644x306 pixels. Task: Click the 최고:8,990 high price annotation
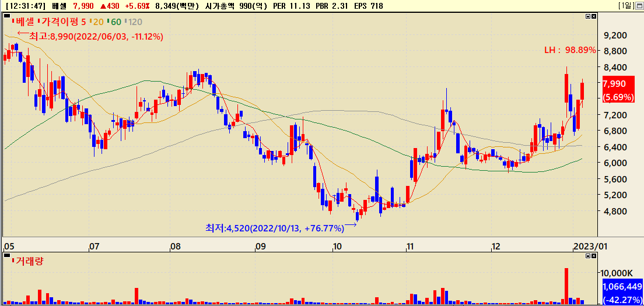point(96,37)
